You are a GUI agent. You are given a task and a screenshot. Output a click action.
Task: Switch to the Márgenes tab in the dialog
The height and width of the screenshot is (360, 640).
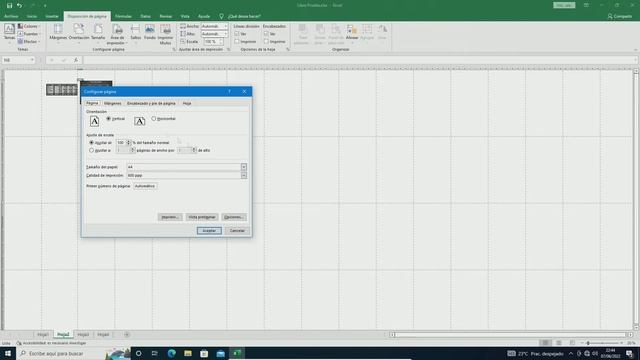113,104
